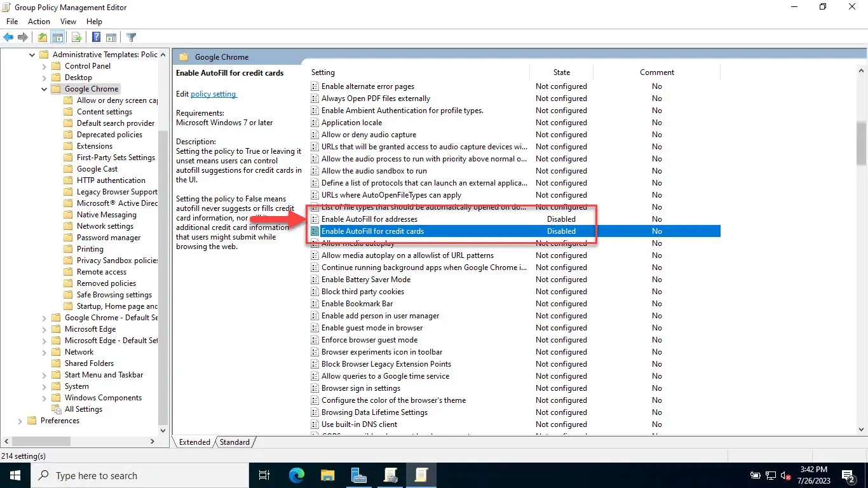Click the Windows Start button
This screenshot has height=488, width=868.
[15, 475]
